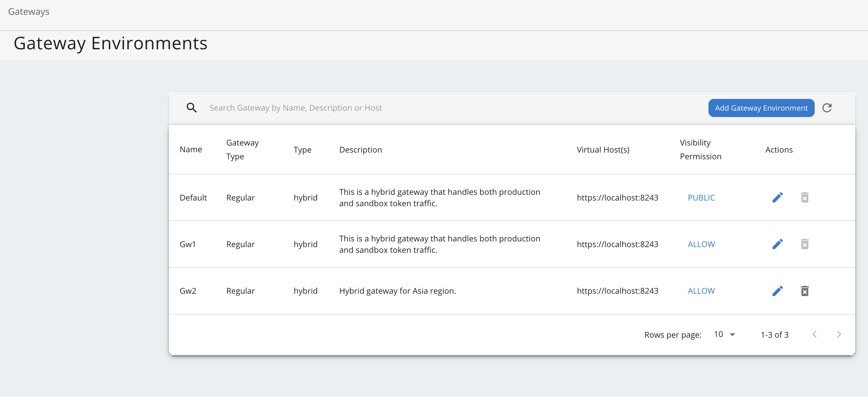This screenshot has height=397, width=868.
Task: Edit the Gw2 gateway with pencil icon
Action: click(777, 291)
